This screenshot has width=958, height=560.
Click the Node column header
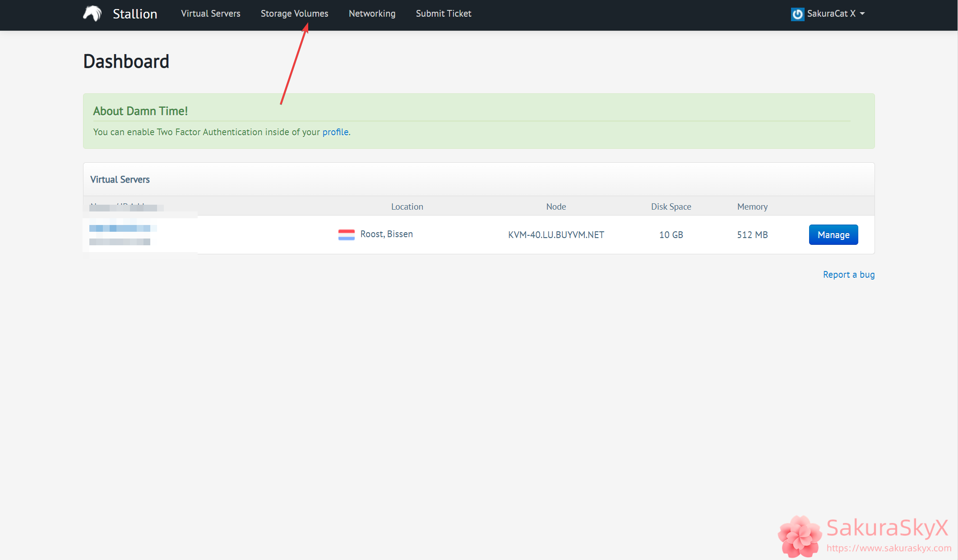point(555,207)
